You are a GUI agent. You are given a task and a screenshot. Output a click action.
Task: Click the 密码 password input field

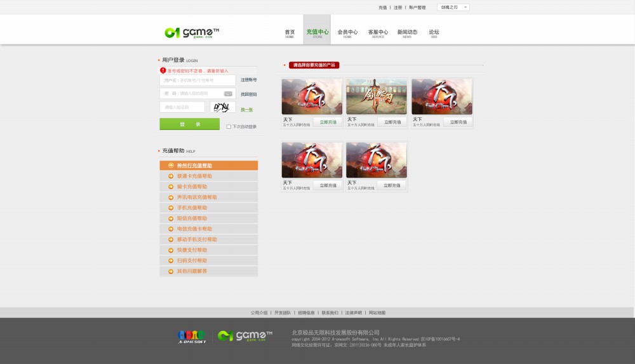point(197,93)
